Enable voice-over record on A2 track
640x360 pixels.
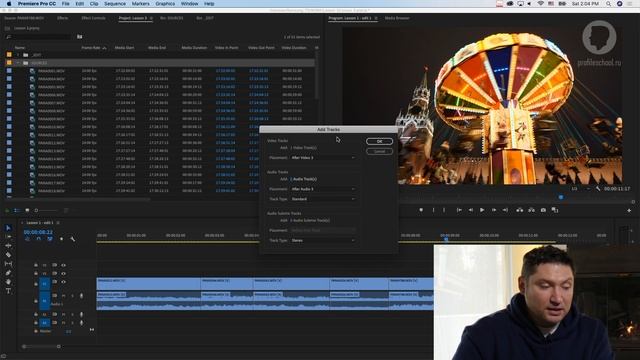click(81, 314)
